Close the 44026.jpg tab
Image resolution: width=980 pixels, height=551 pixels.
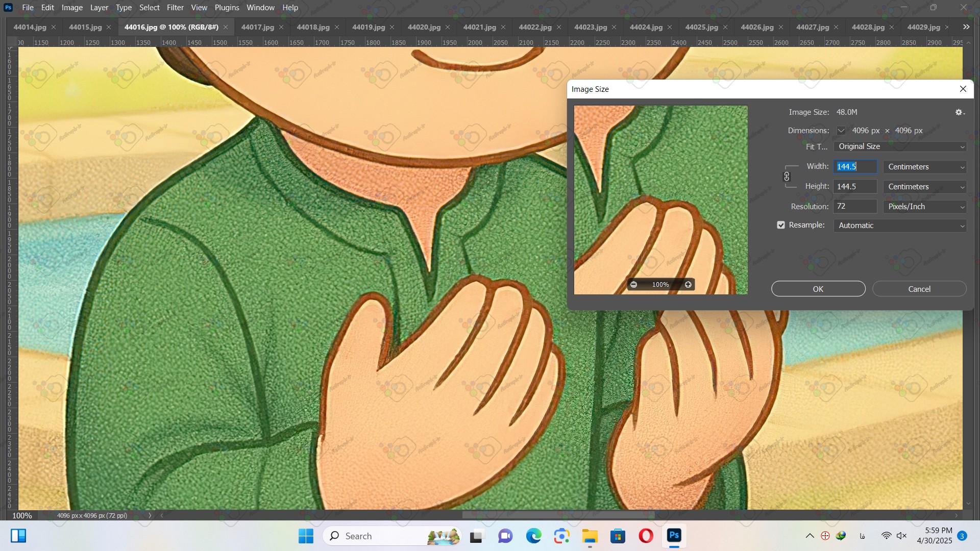[x=781, y=28]
